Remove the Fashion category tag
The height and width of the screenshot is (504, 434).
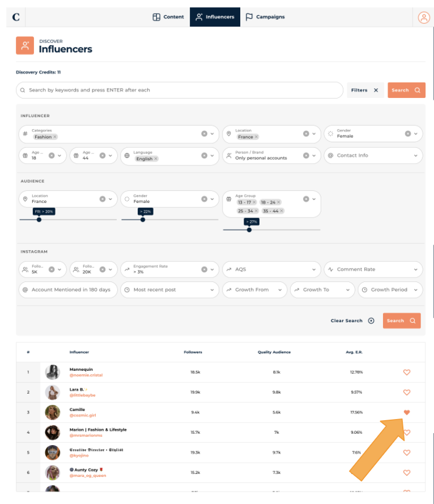point(55,137)
